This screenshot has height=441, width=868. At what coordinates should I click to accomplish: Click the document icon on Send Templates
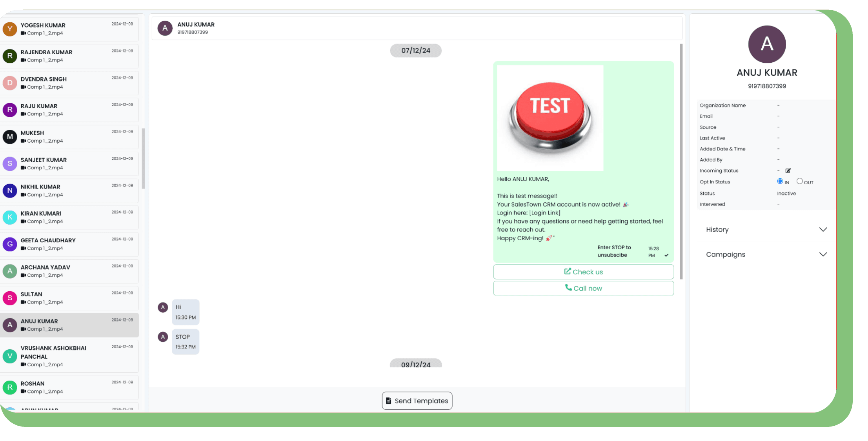(x=388, y=401)
